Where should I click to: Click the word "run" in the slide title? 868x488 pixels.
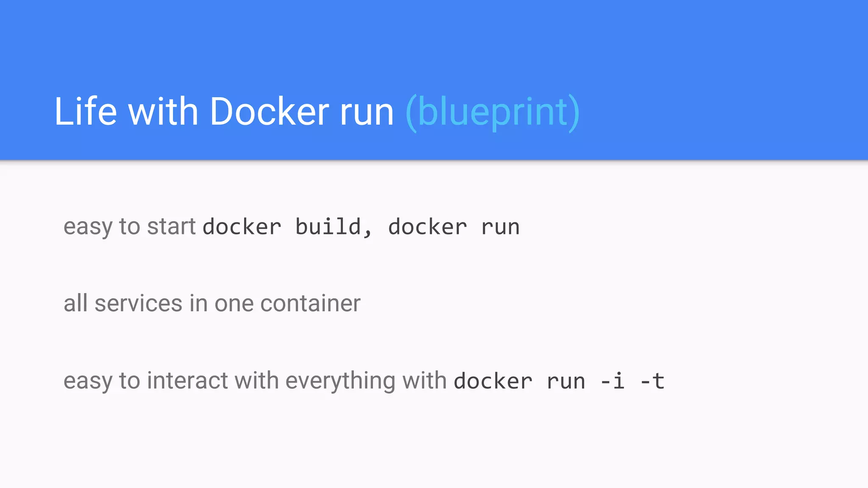(367, 112)
